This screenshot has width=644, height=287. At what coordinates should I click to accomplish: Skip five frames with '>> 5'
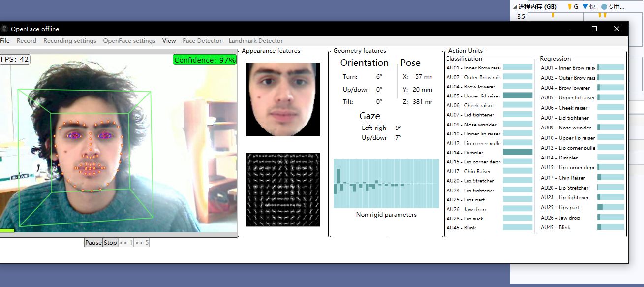[142, 242]
